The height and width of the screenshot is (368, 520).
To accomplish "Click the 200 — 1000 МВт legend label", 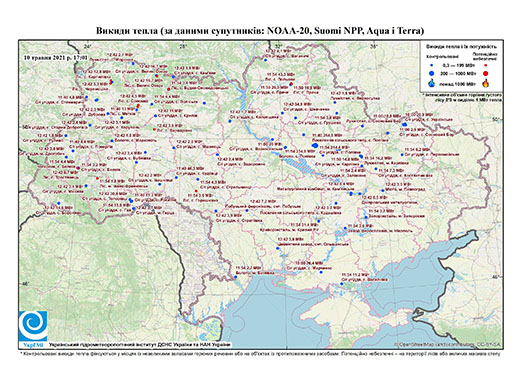I will 457,73.
